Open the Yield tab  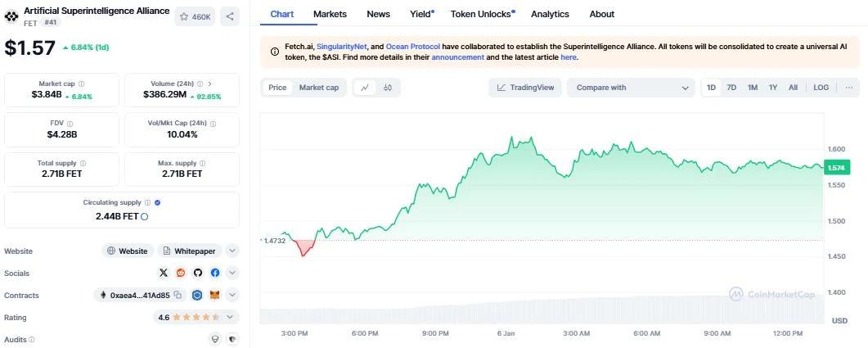[x=422, y=14]
